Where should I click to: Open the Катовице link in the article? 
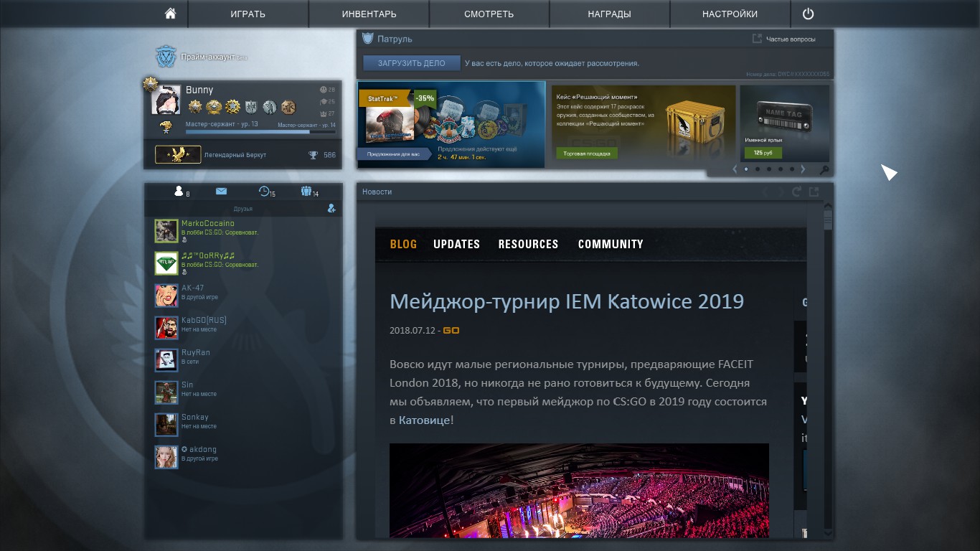point(425,420)
